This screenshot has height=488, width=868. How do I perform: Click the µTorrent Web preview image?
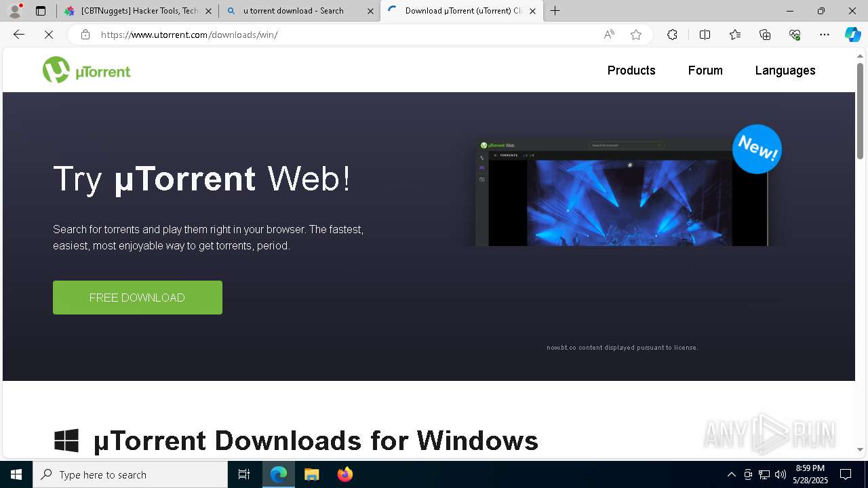point(622,192)
